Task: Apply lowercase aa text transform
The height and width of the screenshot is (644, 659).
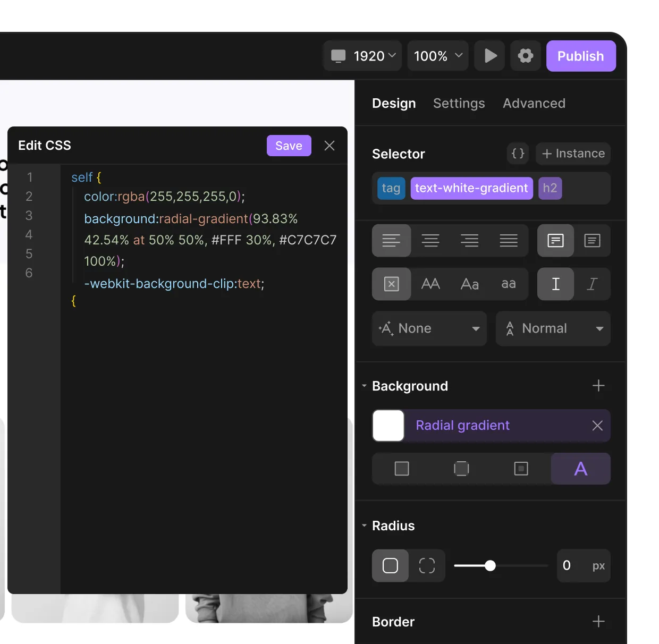Action: pos(509,284)
